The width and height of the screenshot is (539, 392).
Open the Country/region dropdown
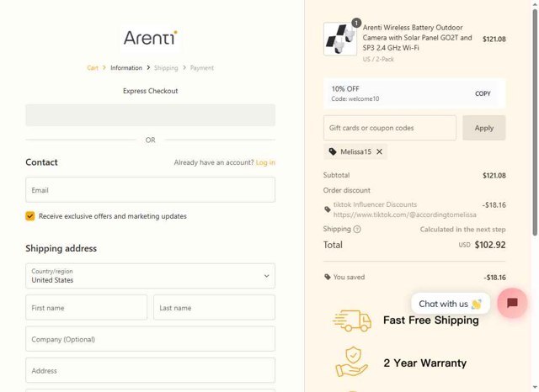click(150, 276)
